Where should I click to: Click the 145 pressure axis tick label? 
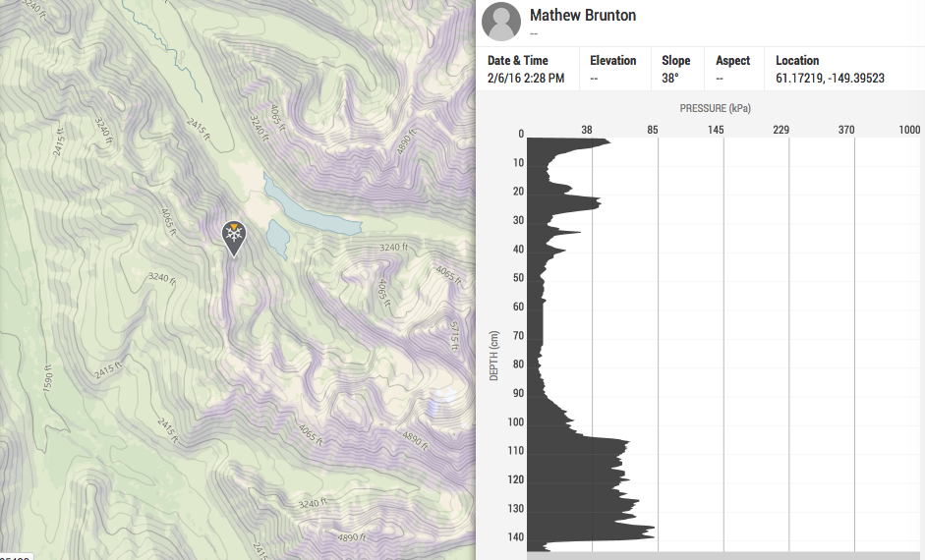click(715, 130)
